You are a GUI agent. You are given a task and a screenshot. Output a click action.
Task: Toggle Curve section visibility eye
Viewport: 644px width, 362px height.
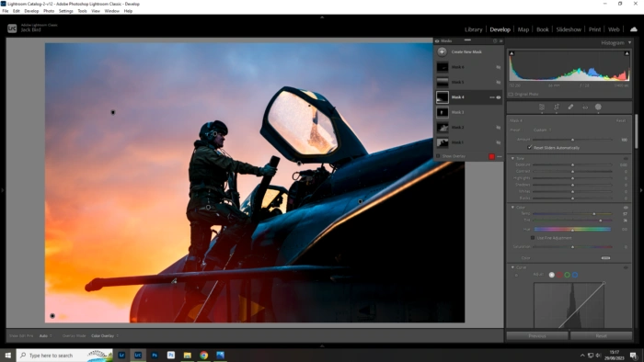626,267
